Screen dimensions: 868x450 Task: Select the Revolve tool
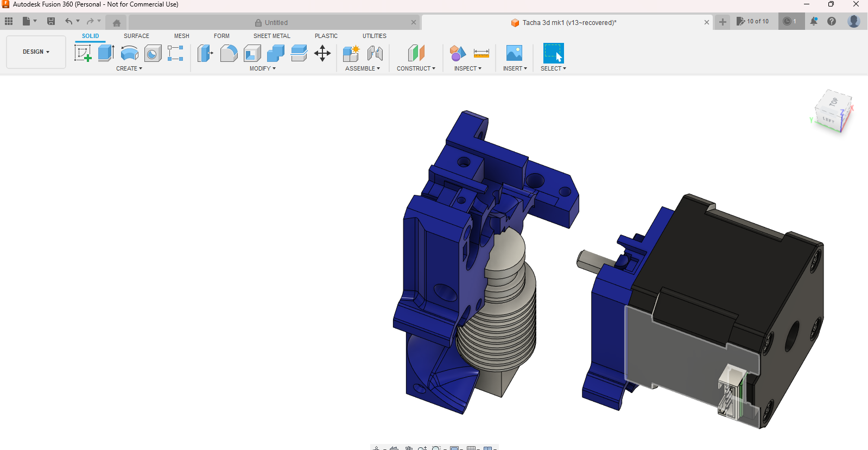click(129, 53)
